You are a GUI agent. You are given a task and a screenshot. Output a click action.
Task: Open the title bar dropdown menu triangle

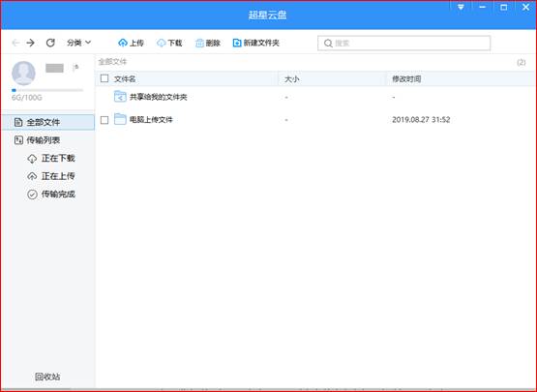[461, 7]
